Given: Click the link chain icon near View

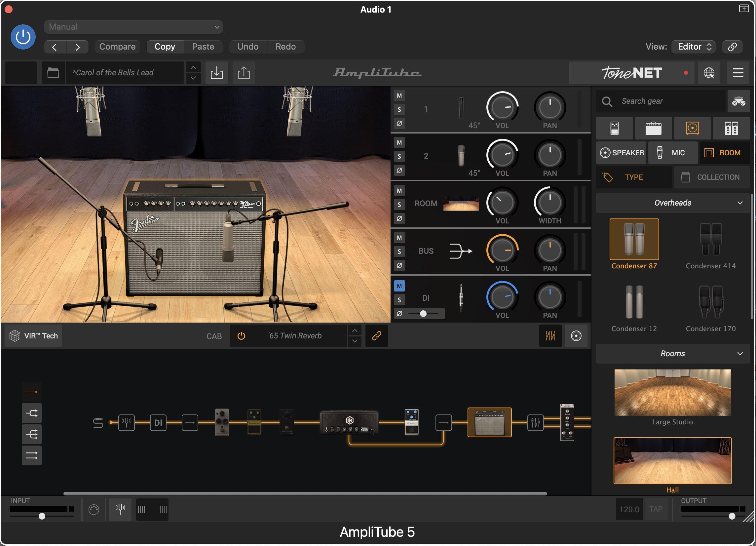Looking at the screenshot, I should [x=732, y=47].
